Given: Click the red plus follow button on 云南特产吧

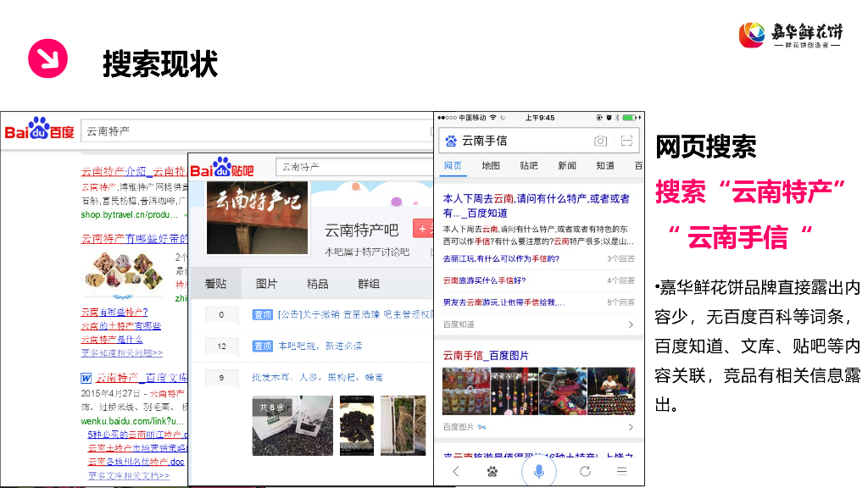Looking at the screenshot, I should pyautogui.click(x=423, y=229).
